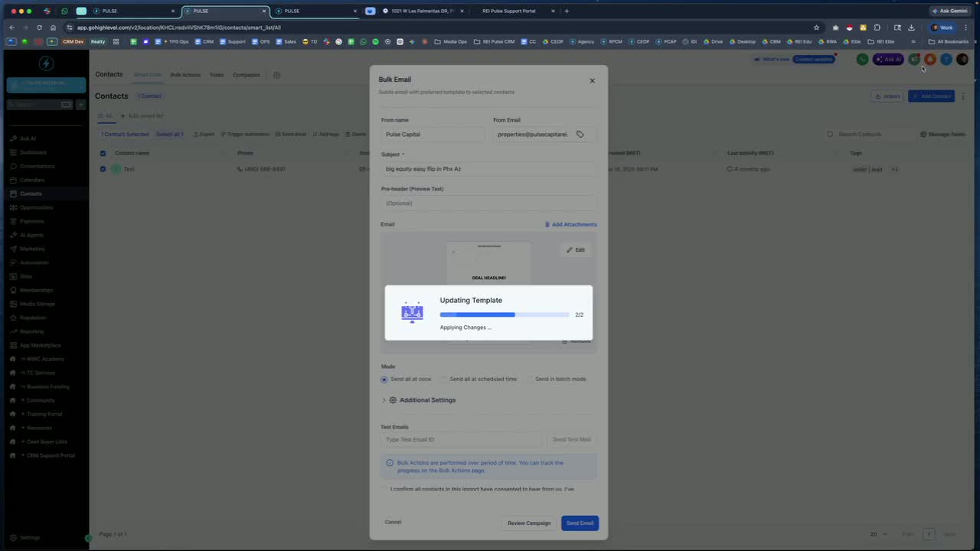The height and width of the screenshot is (551, 980).
Task: Expand Additional Settings section
Action: [419, 400]
